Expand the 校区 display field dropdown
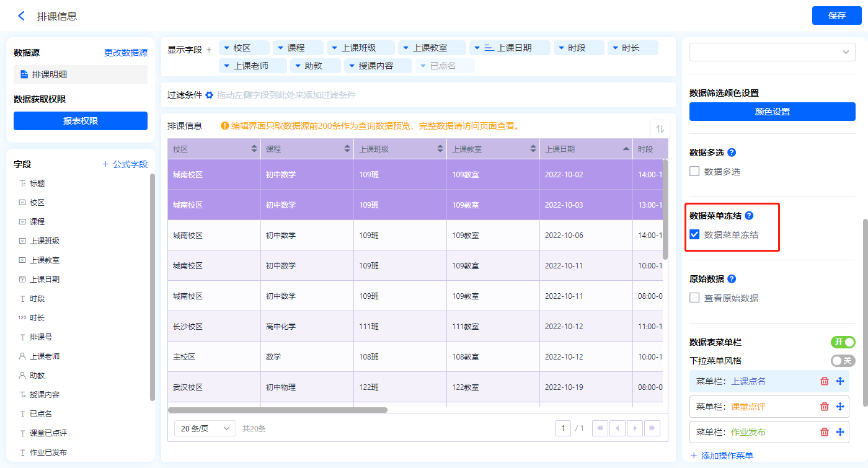Viewport: 868px width, 468px height. coord(227,48)
